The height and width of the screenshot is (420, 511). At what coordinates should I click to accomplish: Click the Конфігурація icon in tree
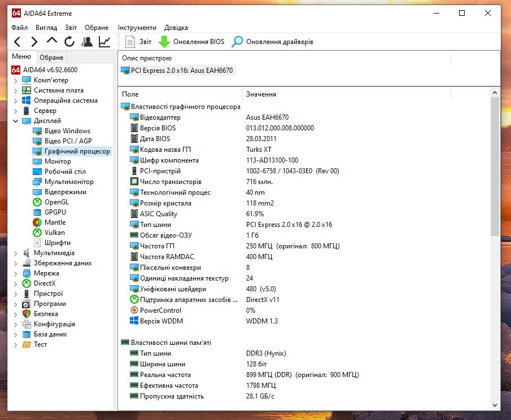click(x=27, y=324)
